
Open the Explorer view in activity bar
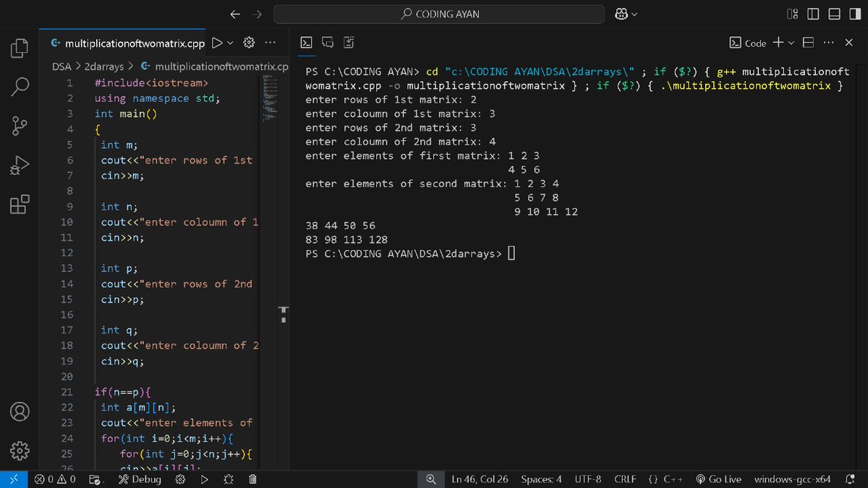20,48
